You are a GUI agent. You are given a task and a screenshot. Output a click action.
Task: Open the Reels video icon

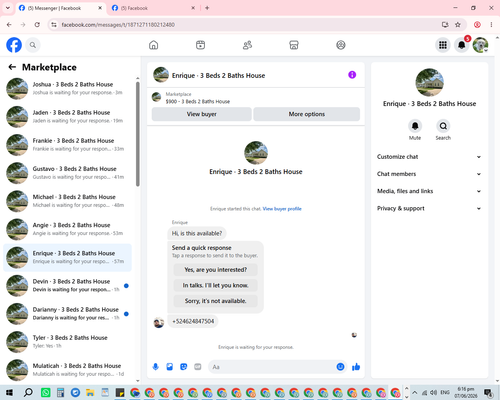click(x=200, y=45)
